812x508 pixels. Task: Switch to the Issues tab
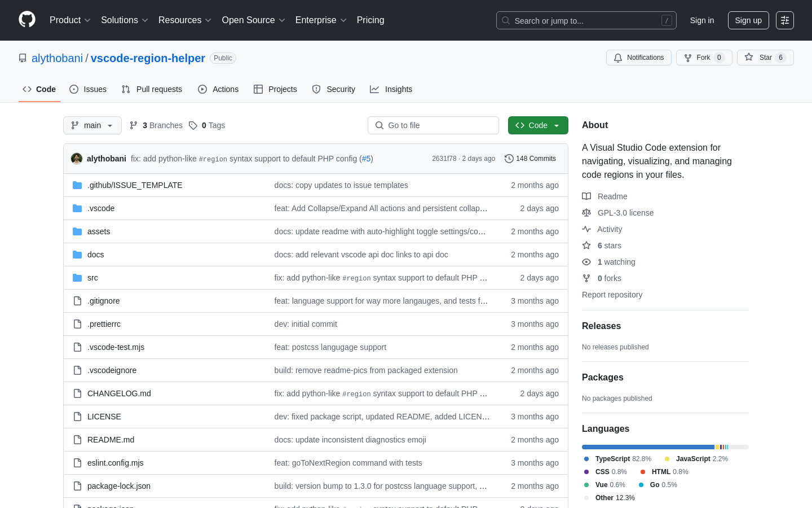coord(88,89)
